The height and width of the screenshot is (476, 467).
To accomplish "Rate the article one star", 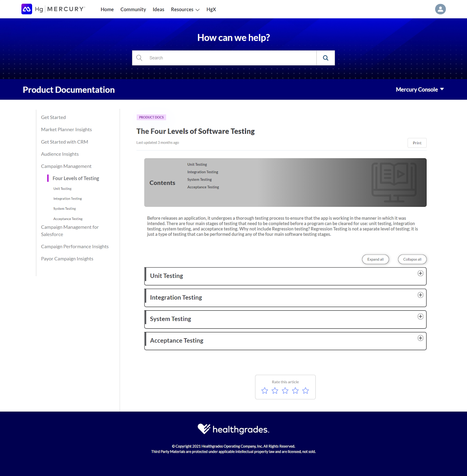I will pyautogui.click(x=265, y=391).
